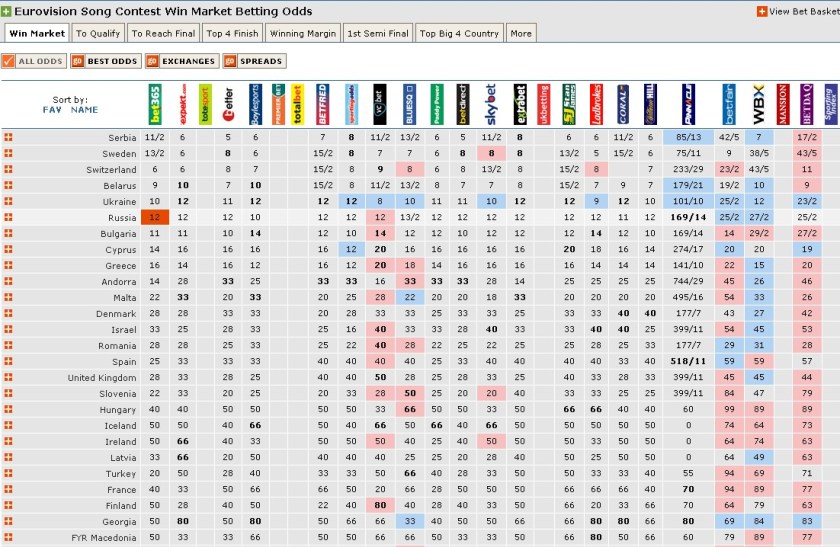840x547 pixels.
Task: Expand the United Kingdom row plus icon
Action: (8, 377)
